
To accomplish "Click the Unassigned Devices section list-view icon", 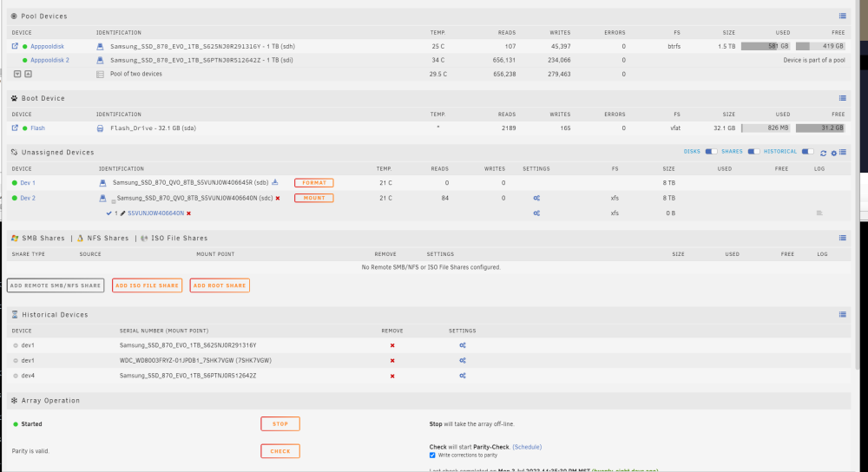I will click(x=843, y=152).
